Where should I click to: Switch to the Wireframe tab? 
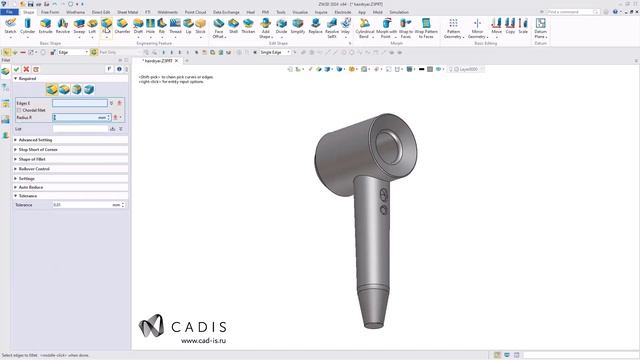pyautogui.click(x=75, y=12)
